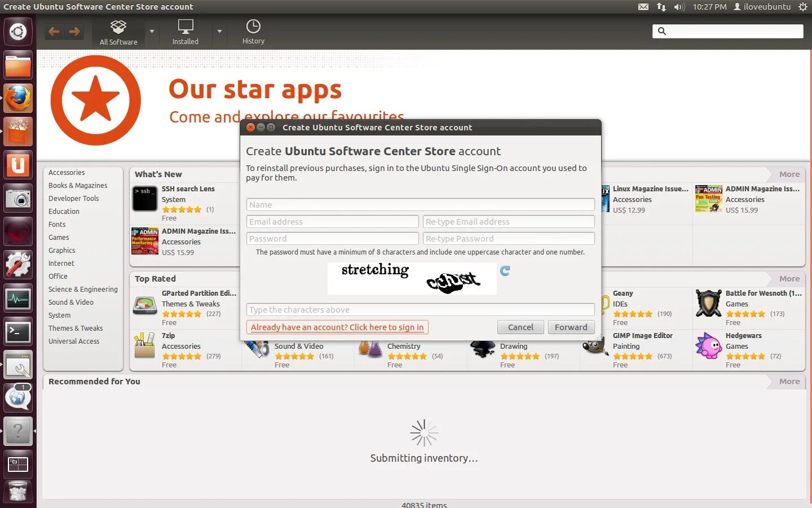
Task: Click the Software Center search box
Action: click(728, 31)
